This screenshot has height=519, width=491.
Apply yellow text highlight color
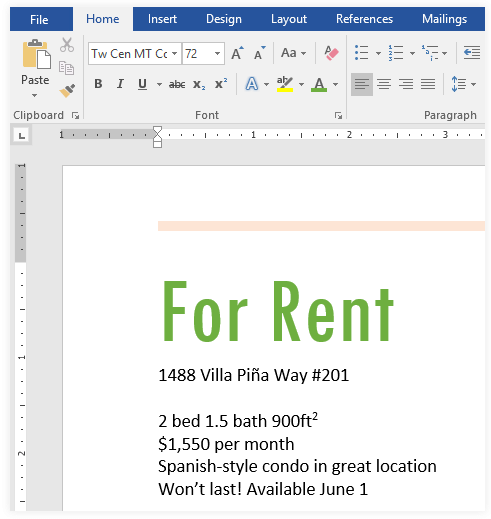point(285,84)
